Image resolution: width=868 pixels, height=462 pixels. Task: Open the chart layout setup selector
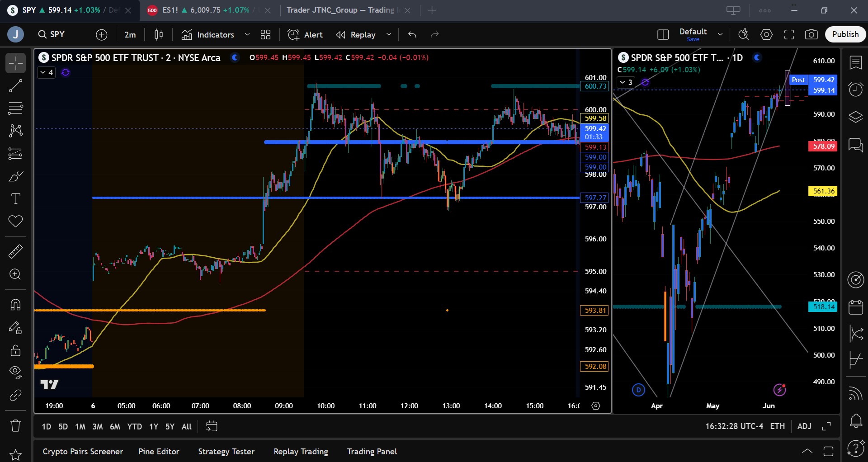(x=663, y=34)
